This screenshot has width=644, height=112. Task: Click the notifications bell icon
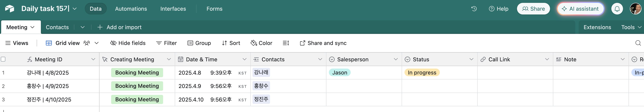[617, 9]
